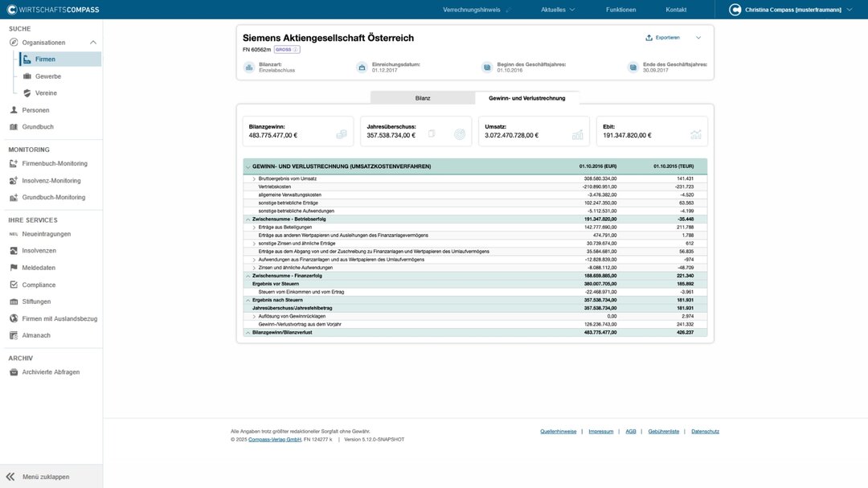Click the Insolvenz-Monitoring icon
868x488 pixels.
coord(14,181)
